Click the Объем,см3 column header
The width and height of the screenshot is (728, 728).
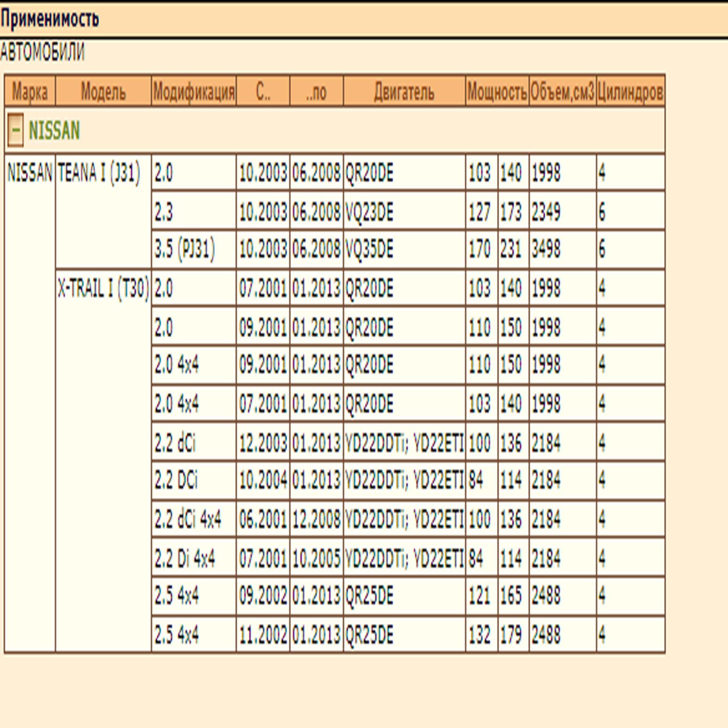click(563, 92)
